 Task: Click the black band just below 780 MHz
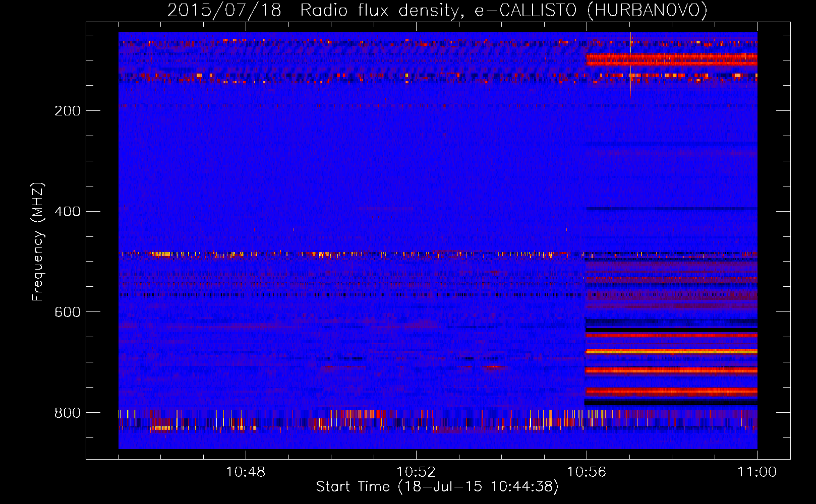[671, 403]
